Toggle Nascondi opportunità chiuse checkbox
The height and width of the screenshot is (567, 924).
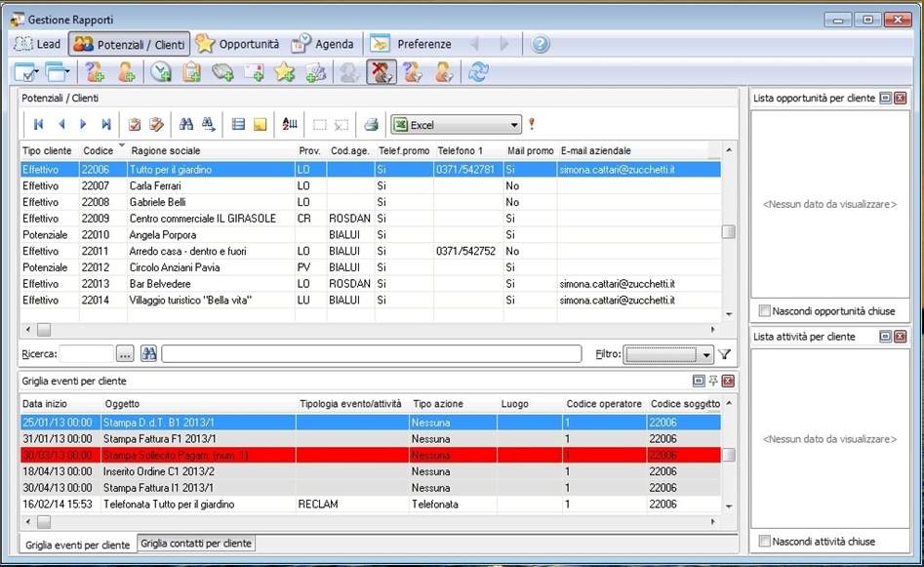coord(765,310)
